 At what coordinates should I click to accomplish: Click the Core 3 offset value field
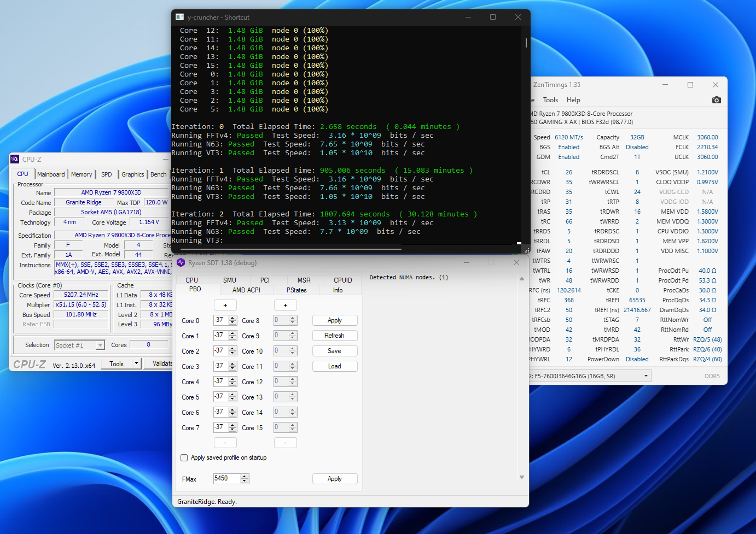[x=220, y=366]
